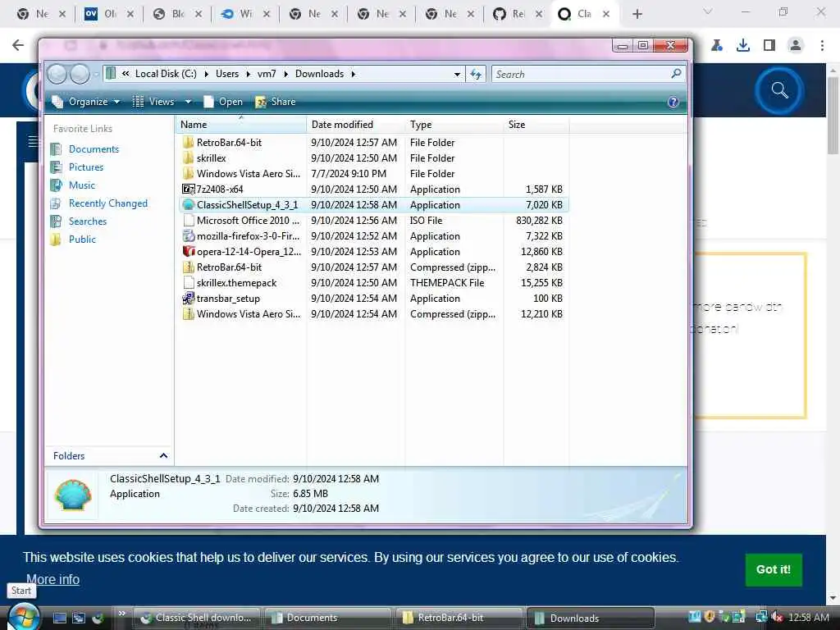Sort files by Name column header
This screenshot has width=840, height=630.
[x=241, y=125]
